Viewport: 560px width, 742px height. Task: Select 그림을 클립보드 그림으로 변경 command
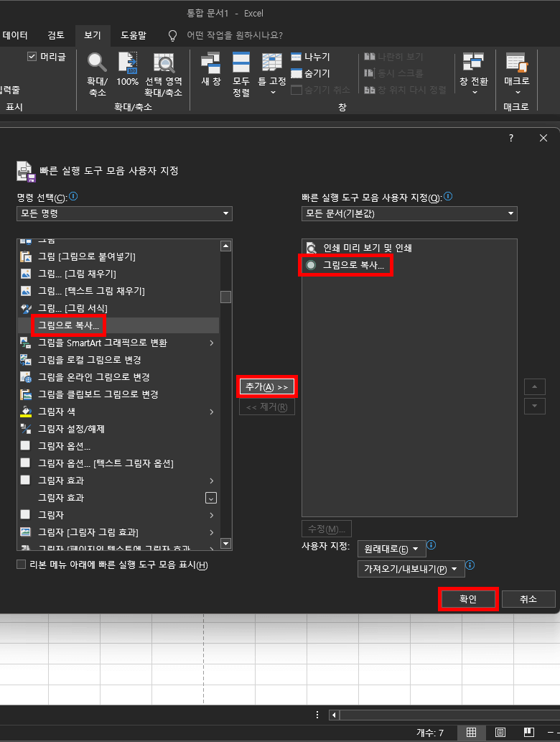pos(118,394)
